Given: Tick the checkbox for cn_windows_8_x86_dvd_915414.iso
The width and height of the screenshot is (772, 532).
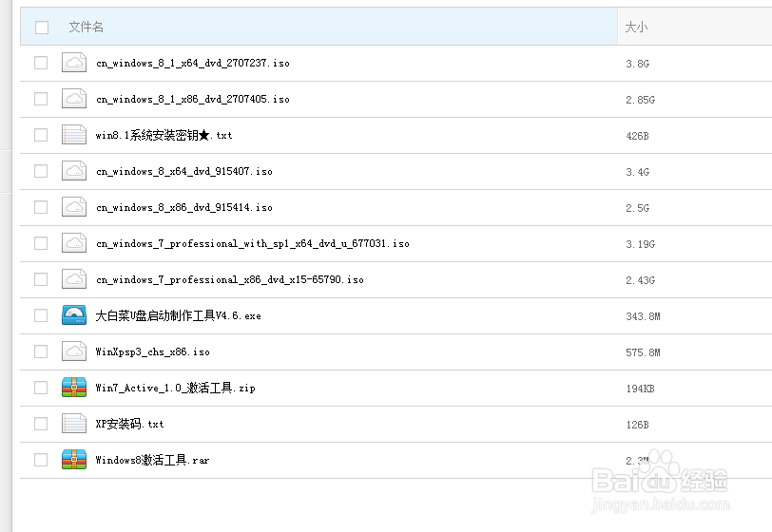Looking at the screenshot, I should tap(41, 207).
